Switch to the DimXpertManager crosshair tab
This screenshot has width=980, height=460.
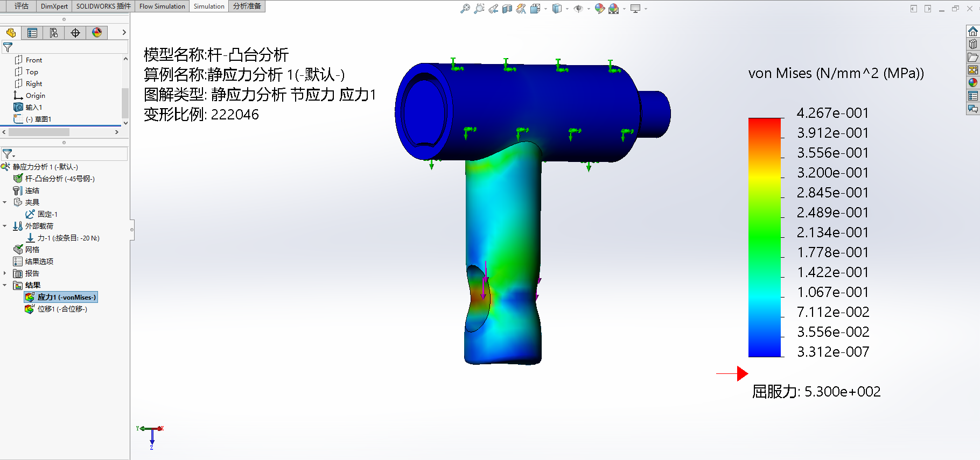coord(75,33)
